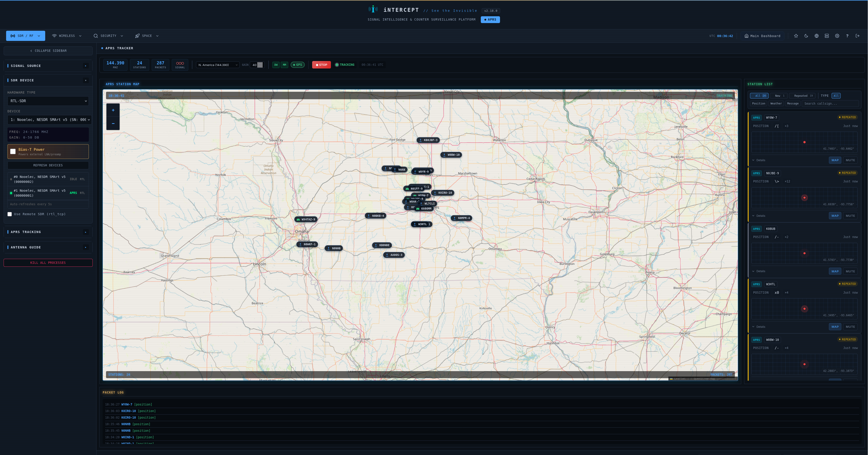Expand the ANTENNA GUIDE section
This screenshot has height=455, width=868.
click(48, 247)
